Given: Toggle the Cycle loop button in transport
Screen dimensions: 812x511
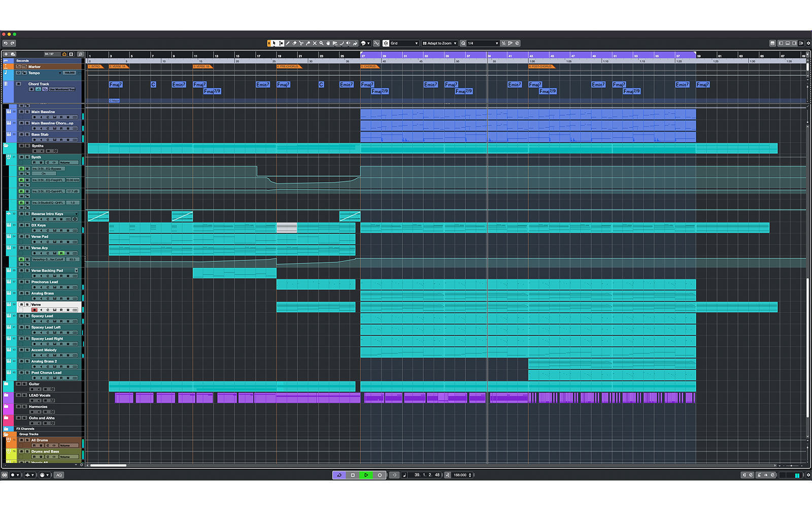Looking at the screenshot, I should (x=339, y=475).
